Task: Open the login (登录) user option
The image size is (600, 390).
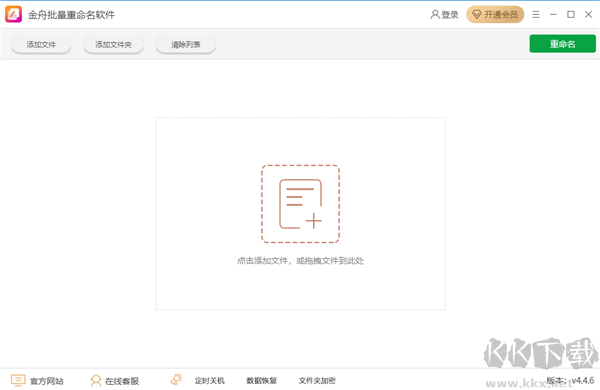Action: pyautogui.click(x=444, y=15)
